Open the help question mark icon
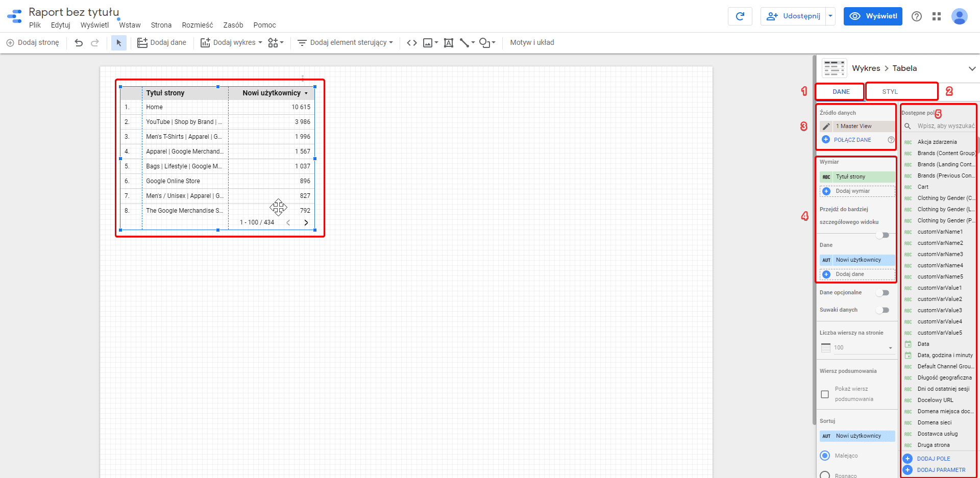980x478 pixels. [917, 16]
